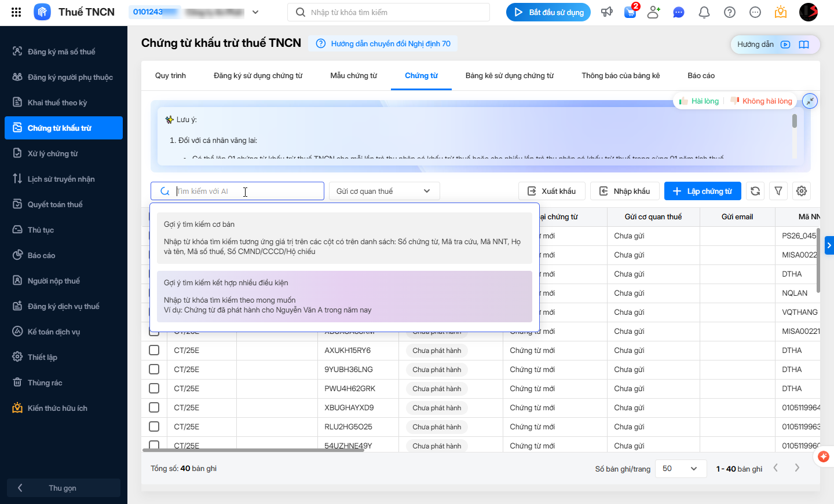Viewport: 834px width, 504px height.
Task: Tick checkbox for row AXUKH15RY6
Action: 154,350
